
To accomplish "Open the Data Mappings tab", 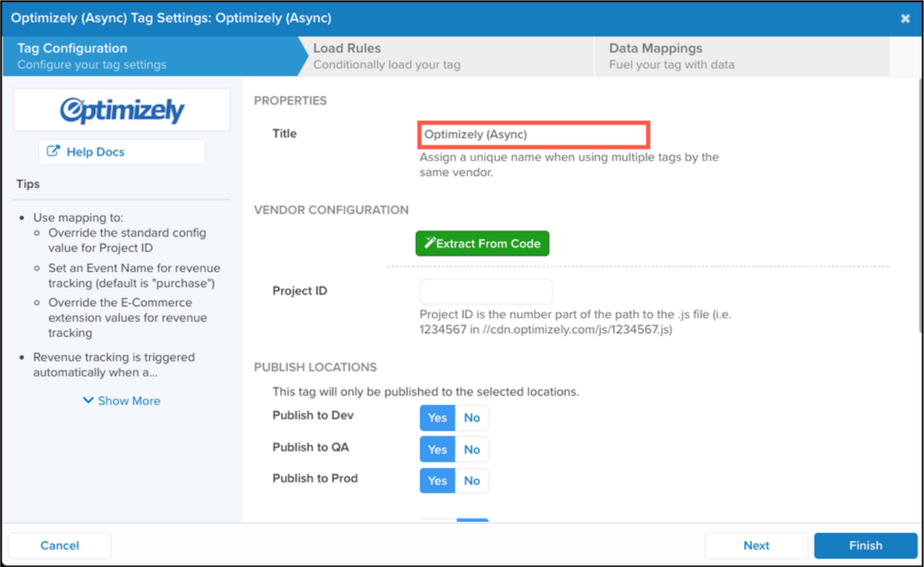I will click(x=742, y=56).
